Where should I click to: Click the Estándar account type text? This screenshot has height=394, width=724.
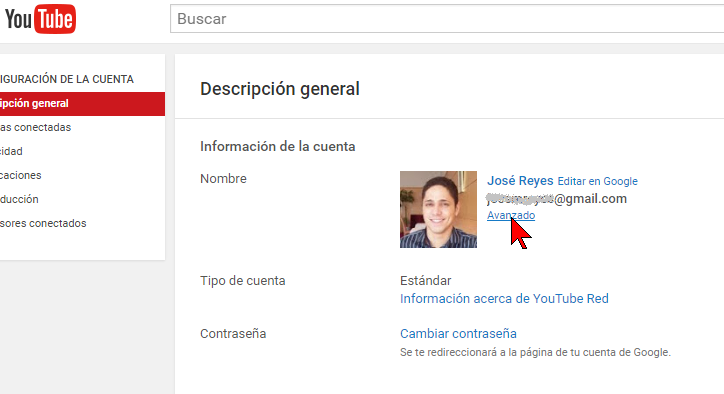click(425, 281)
